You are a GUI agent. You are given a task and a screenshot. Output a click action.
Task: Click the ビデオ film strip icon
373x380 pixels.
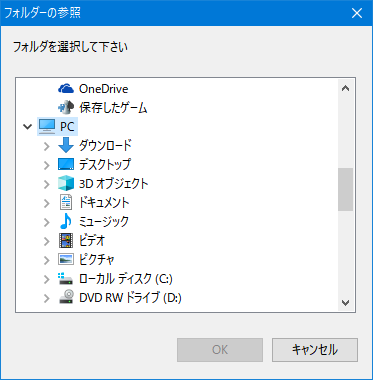pyautogui.click(x=66, y=240)
